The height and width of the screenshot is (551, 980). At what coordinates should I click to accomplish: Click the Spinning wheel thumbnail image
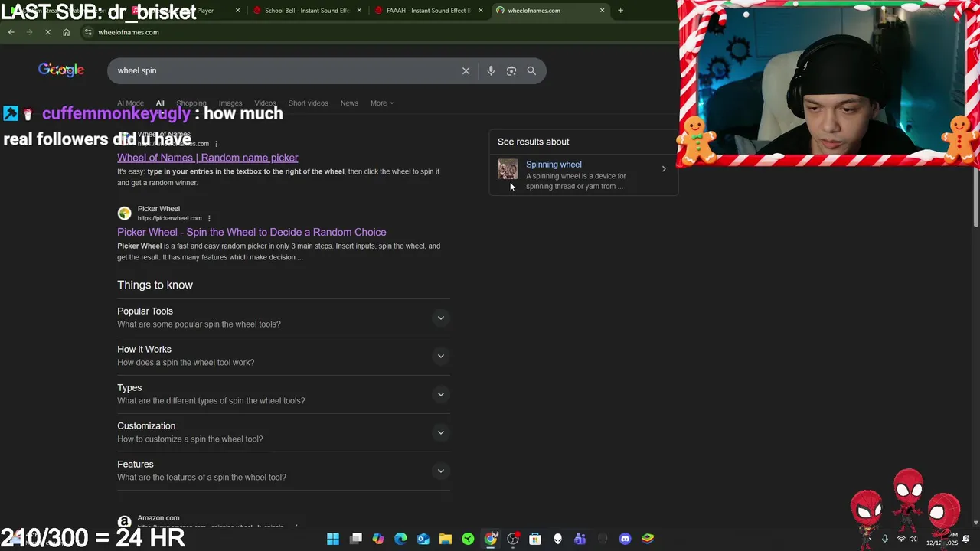[508, 169]
